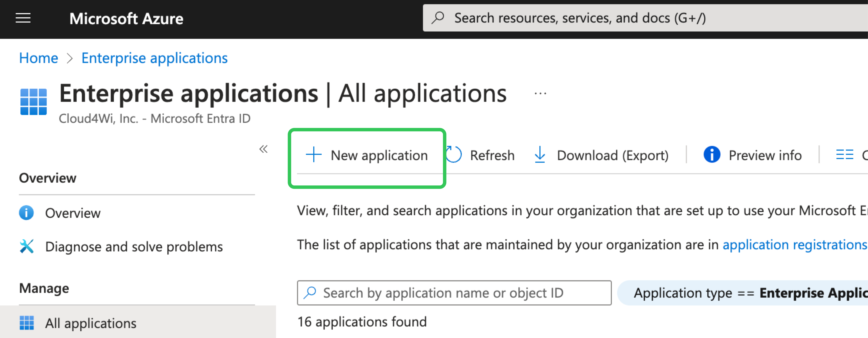Click the plus icon for New application
Screen dimensions: 868x338
click(314, 155)
